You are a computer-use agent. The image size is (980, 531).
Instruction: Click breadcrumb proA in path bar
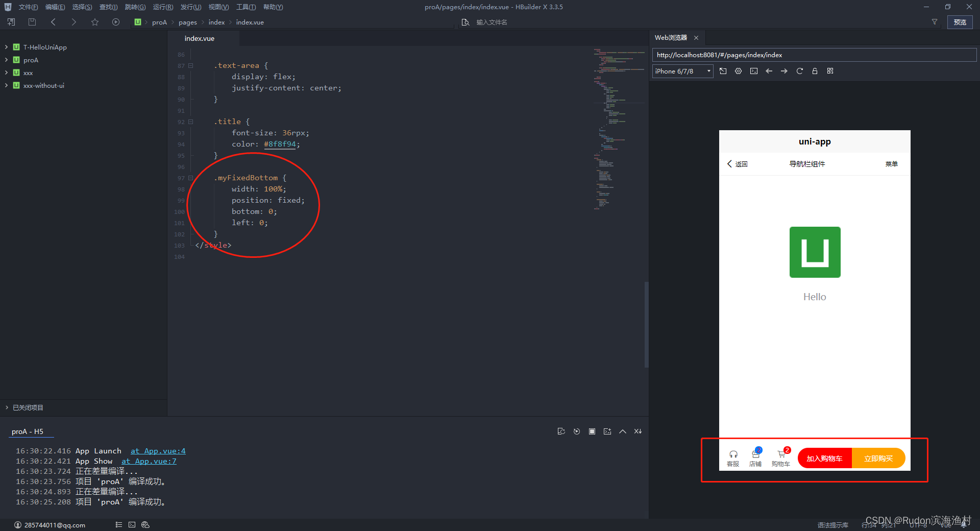159,22
